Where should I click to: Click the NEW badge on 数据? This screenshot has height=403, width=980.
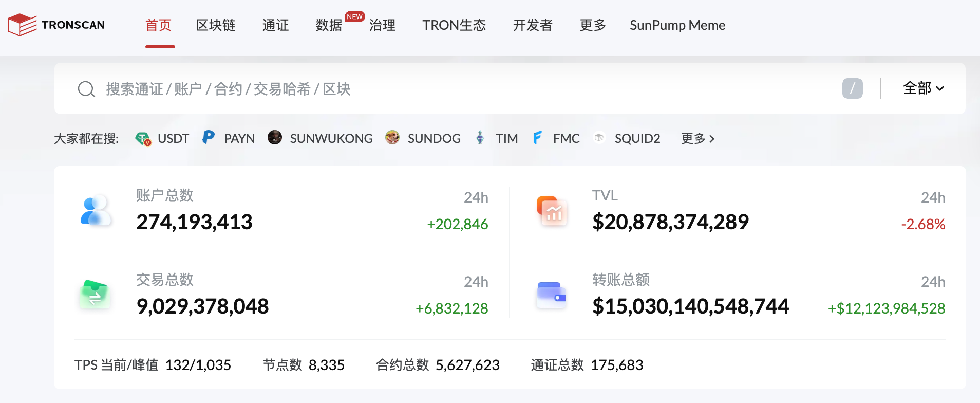tap(354, 16)
